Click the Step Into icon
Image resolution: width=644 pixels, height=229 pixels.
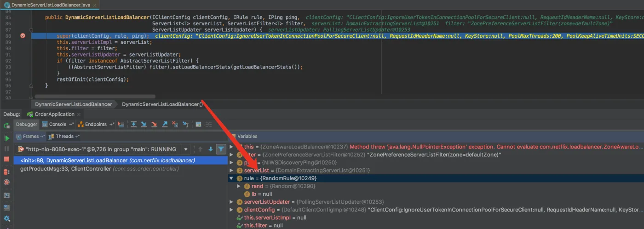click(144, 124)
